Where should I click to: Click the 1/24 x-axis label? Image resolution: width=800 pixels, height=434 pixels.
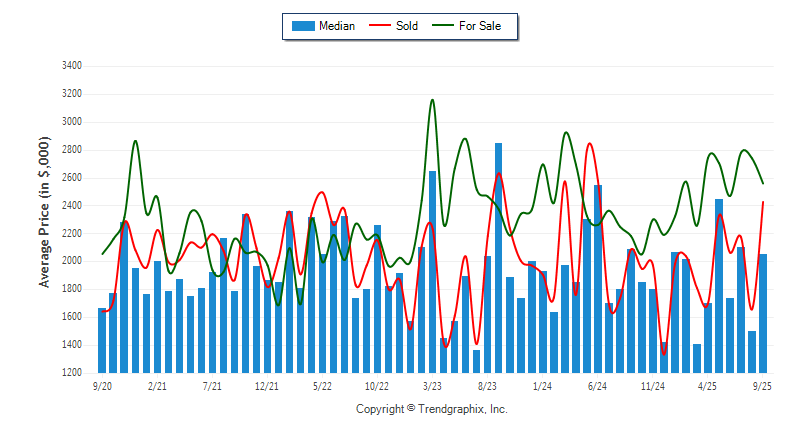pyautogui.click(x=542, y=385)
